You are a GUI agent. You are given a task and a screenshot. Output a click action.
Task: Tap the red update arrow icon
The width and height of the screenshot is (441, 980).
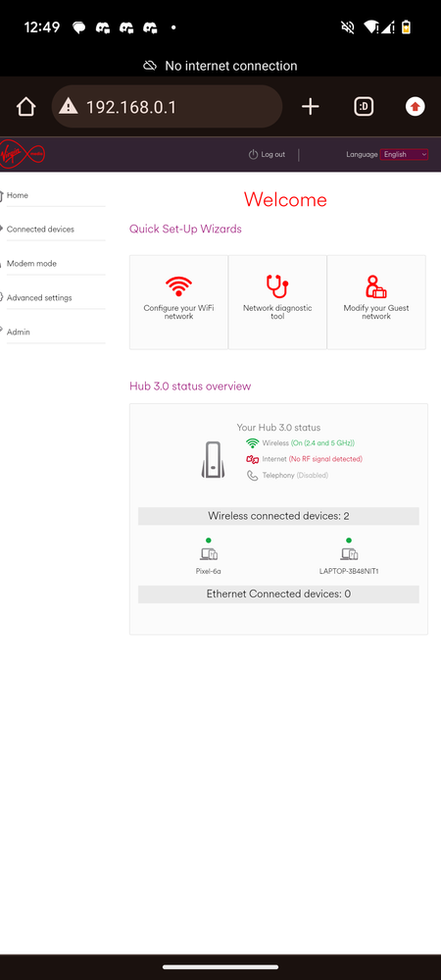pyautogui.click(x=416, y=107)
